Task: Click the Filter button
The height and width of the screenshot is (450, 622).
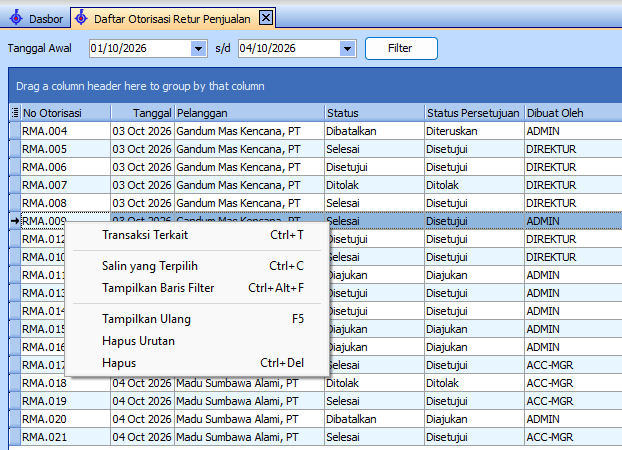Action: click(x=401, y=48)
